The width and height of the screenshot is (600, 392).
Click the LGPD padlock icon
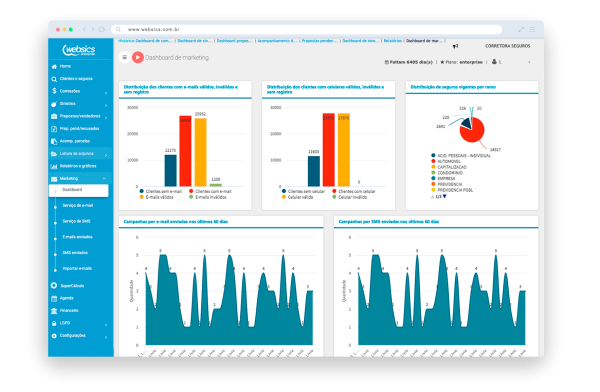tap(54, 323)
